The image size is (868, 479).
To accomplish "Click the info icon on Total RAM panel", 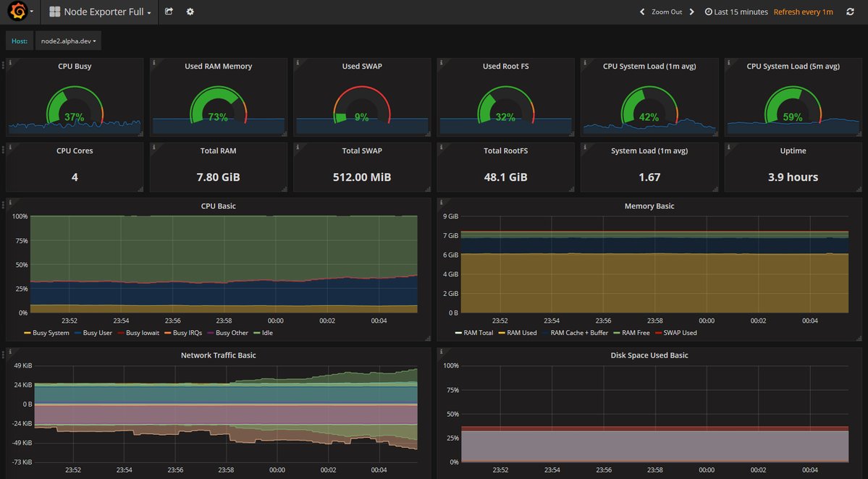I will [x=154, y=147].
